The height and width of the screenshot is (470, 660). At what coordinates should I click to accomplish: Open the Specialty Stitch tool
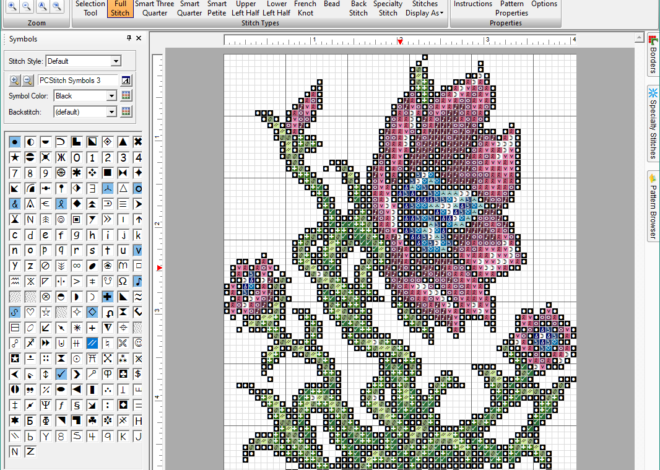point(388,8)
